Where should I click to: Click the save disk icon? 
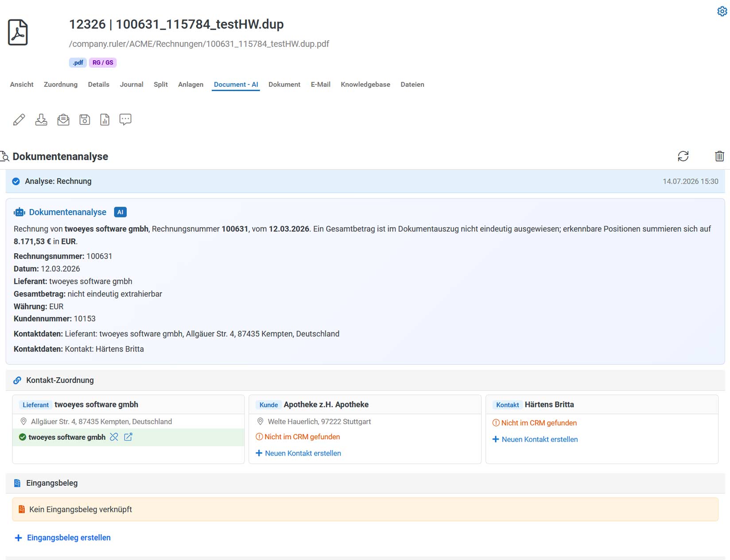[85, 120]
